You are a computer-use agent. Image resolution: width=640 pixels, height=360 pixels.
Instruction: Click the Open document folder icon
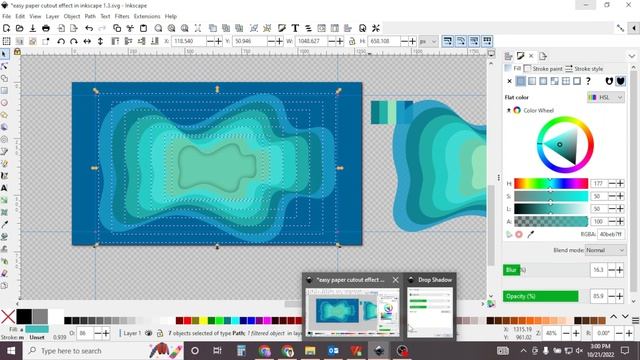point(20,28)
